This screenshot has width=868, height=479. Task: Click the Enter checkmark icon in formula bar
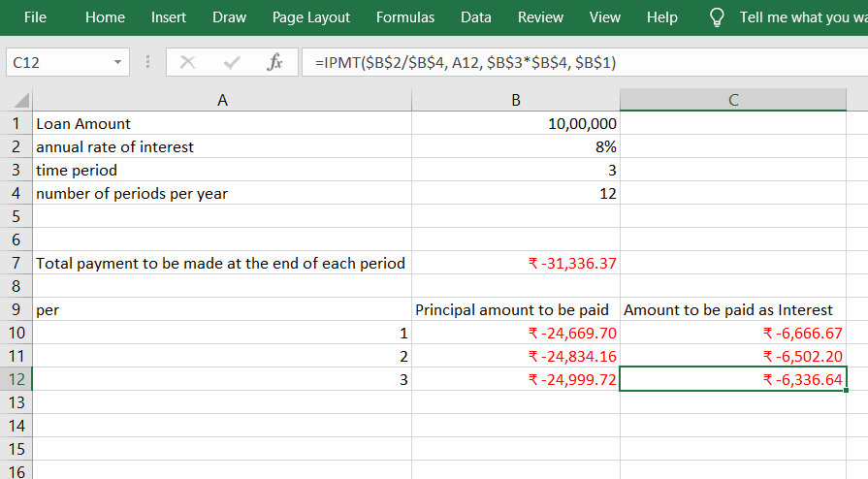(232, 63)
